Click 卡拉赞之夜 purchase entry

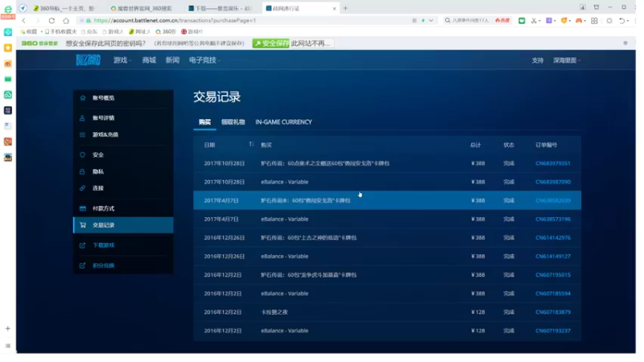tap(275, 312)
